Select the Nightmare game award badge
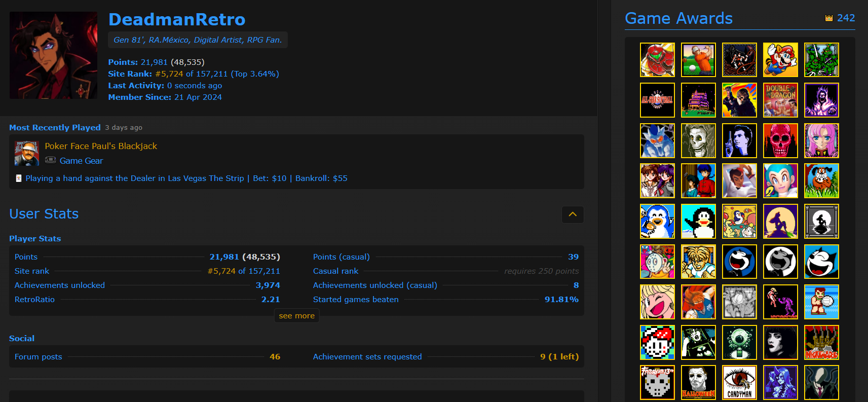The image size is (868, 402). 821,342
